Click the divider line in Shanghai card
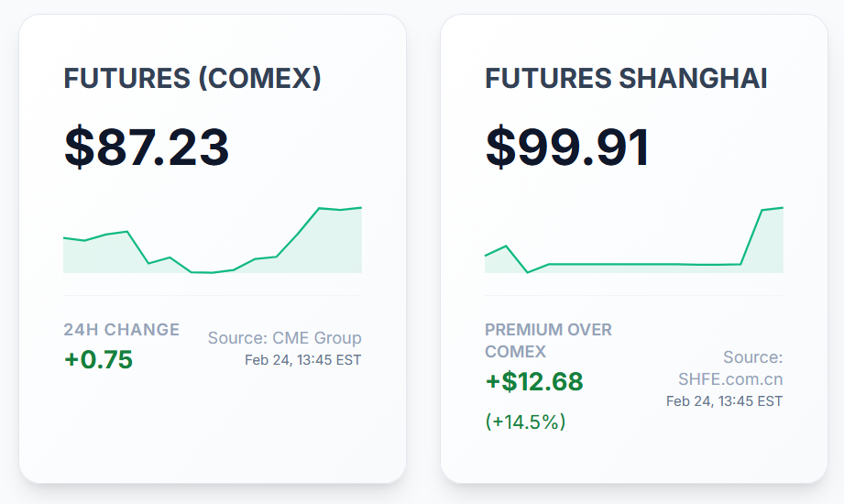 coord(634,296)
